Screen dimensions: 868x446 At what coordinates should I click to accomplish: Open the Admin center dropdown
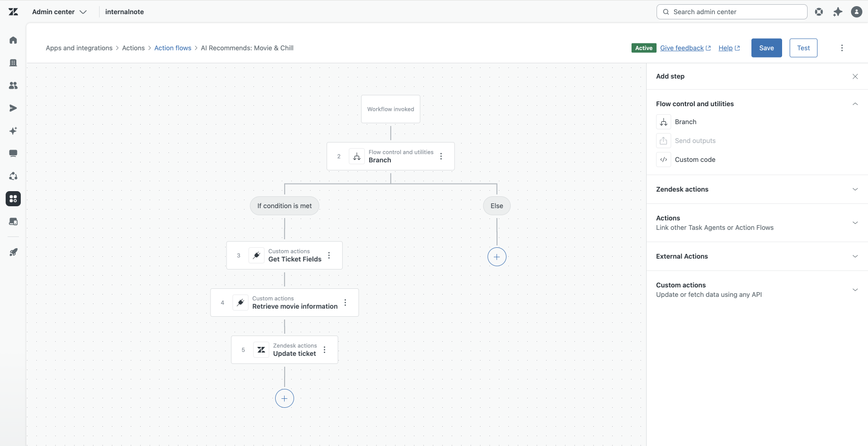(x=59, y=12)
